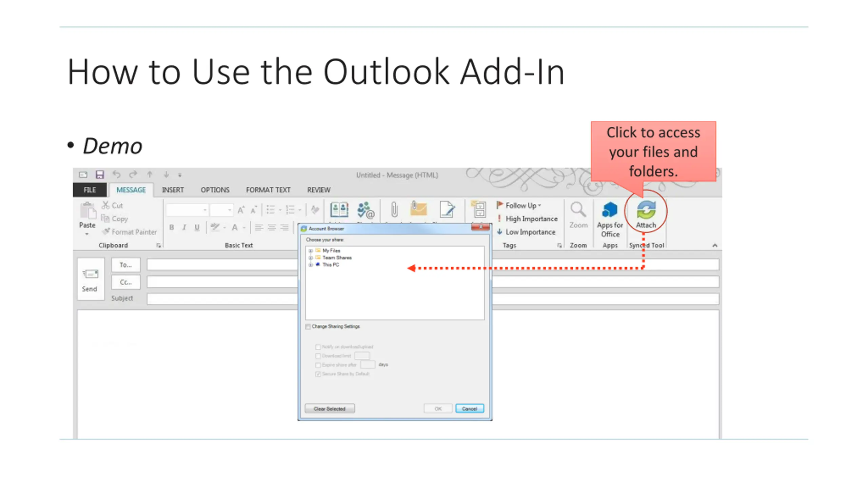This screenshot has height=488, width=868.
Task: Expand the Team Shares tree node
Action: point(310,258)
